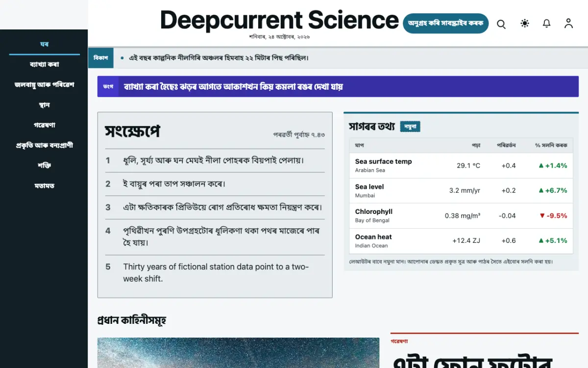
Task: Open brief item 5 Thirty years of fictional station
Action: click(215, 273)
